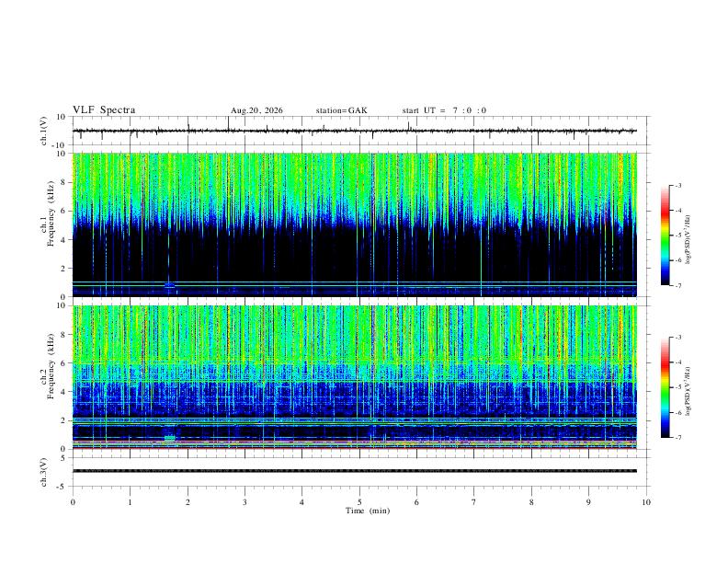The height and width of the screenshot is (563, 728).
Task: Click the 8 minute tick label
Action: [531, 502]
